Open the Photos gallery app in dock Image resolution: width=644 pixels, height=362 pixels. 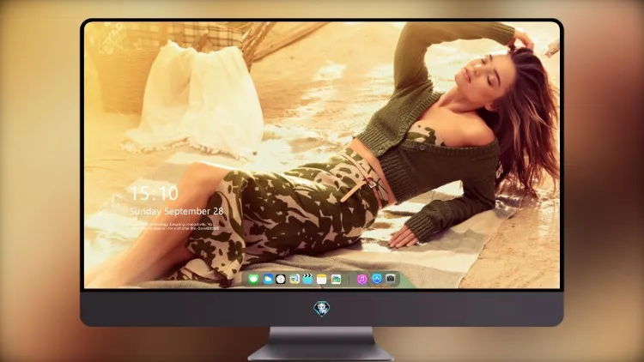click(336, 279)
